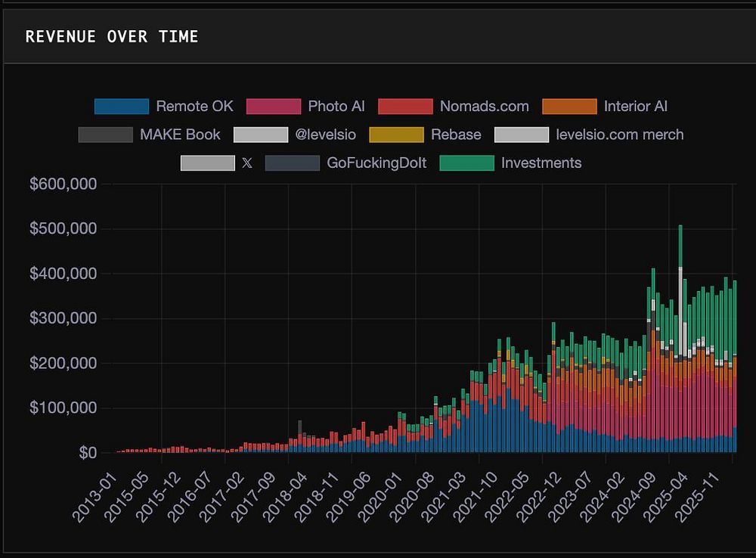Viewport: 756px width, 558px height.
Task: Click the Nomads.com red legend swatch
Action: [x=405, y=106]
